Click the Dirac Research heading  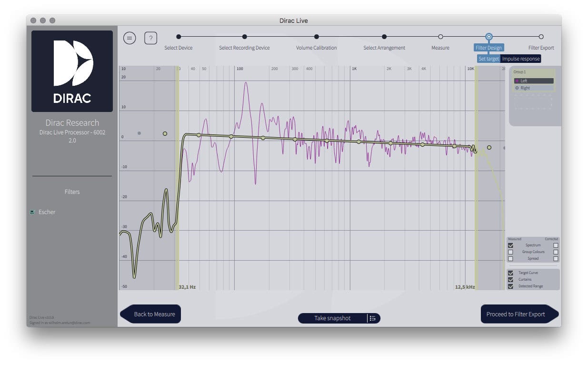(72, 123)
